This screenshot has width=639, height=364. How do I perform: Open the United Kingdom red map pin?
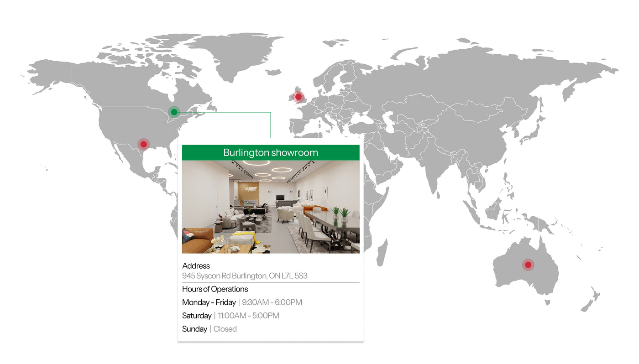[298, 97]
